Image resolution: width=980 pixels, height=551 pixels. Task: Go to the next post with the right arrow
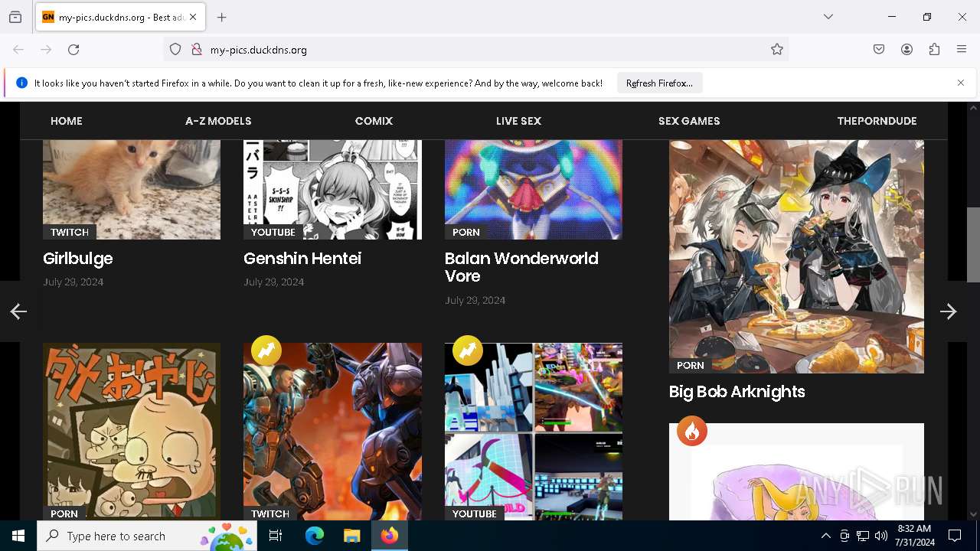click(x=949, y=311)
